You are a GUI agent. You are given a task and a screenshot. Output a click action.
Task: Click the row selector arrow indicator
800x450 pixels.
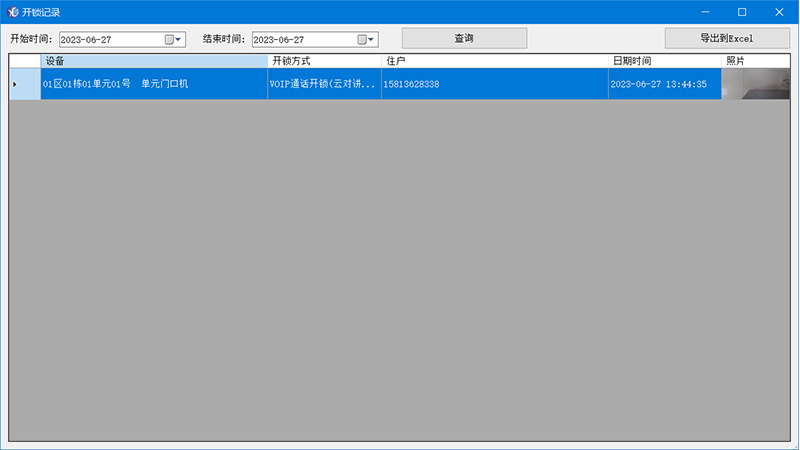tap(25, 84)
